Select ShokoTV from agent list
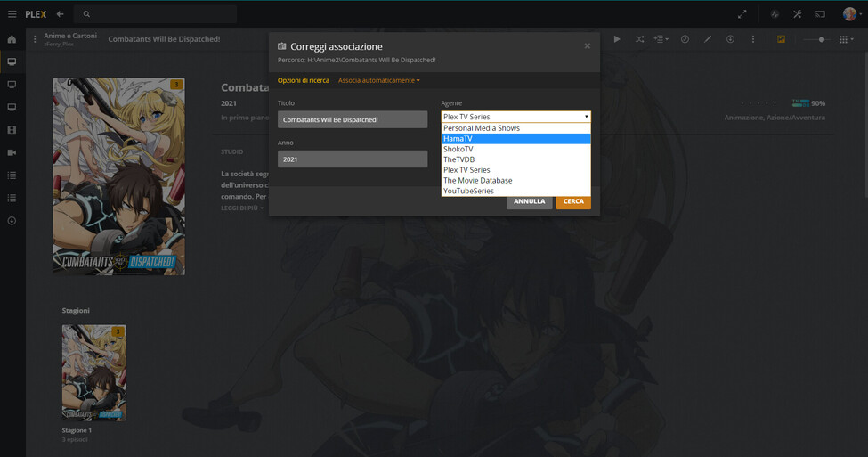 516,149
